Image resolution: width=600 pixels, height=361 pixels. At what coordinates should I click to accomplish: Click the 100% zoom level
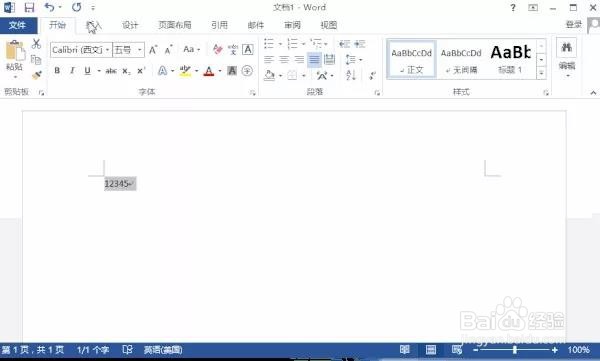pyautogui.click(x=579, y=350)
